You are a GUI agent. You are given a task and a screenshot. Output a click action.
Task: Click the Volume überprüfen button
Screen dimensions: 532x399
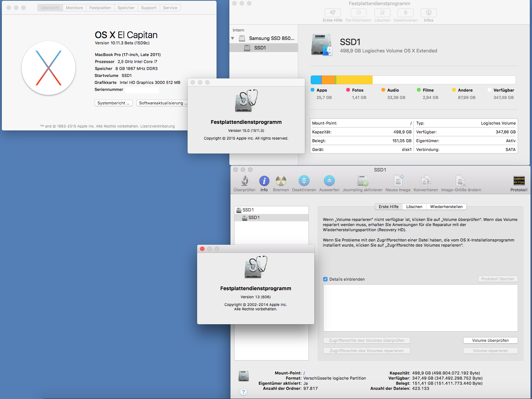point(491,340)
